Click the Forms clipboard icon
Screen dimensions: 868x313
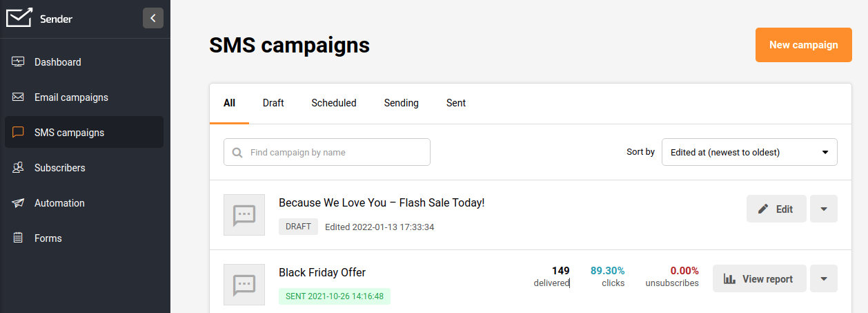click(x=19, y=238)
